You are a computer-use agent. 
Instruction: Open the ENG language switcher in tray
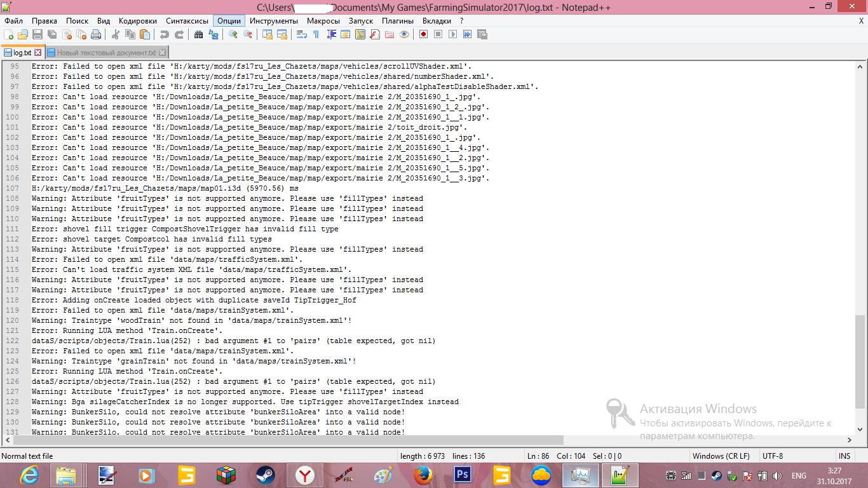pyautogui.click(x=799, y=475)
